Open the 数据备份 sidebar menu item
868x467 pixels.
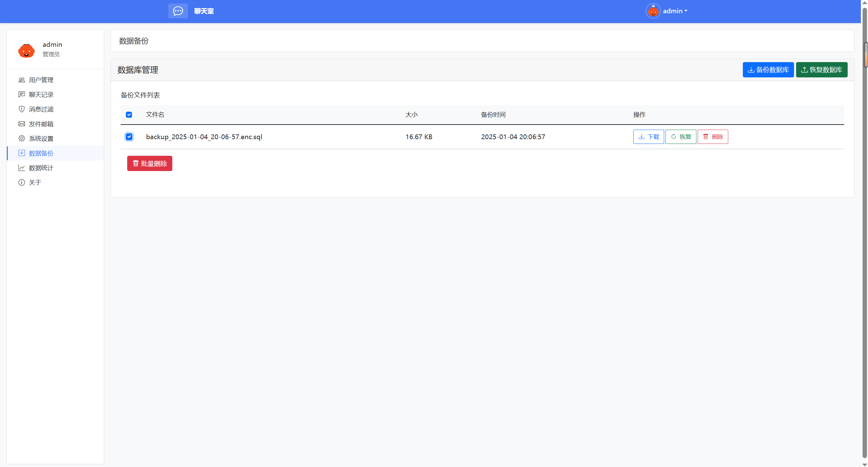[41, 153]
